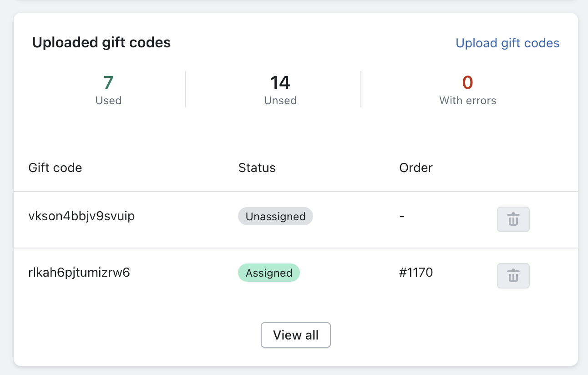
Task: Select the gift code vkson4bbjv9svuip
Action: click(x=81, y=216)
